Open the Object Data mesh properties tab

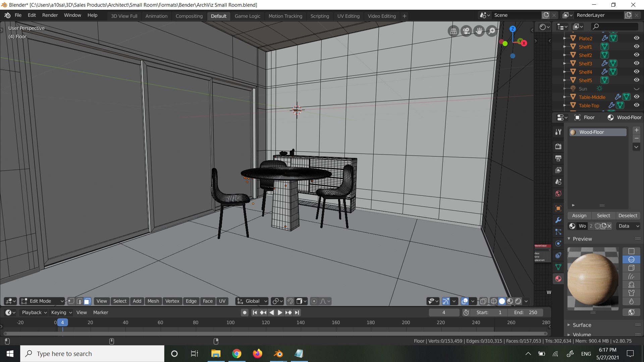[558, 267]
